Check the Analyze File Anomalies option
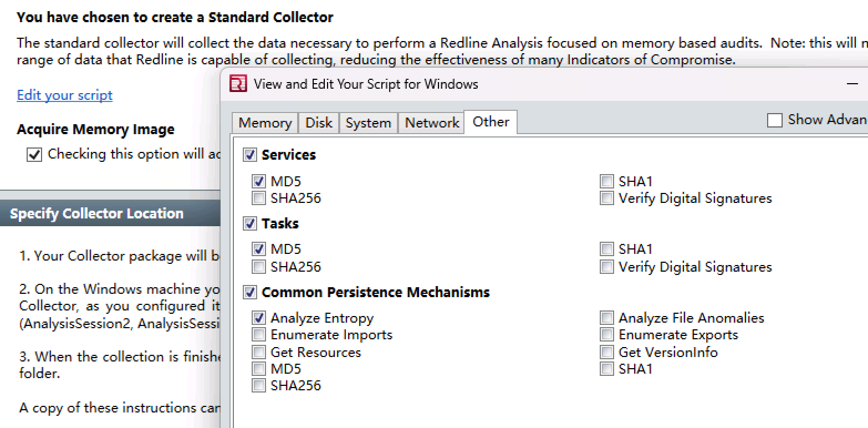This screenshot has height=428, width=868. [606, 317]
